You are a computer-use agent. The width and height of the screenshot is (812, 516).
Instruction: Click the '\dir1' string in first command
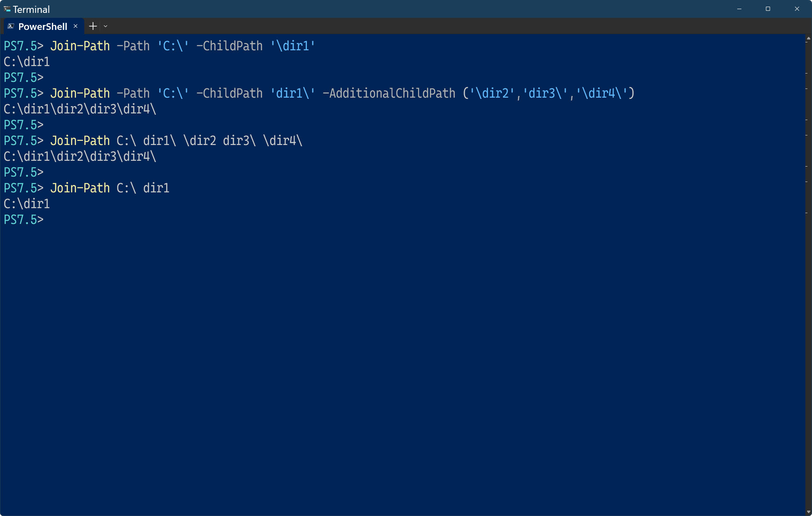tap(292, 46)
